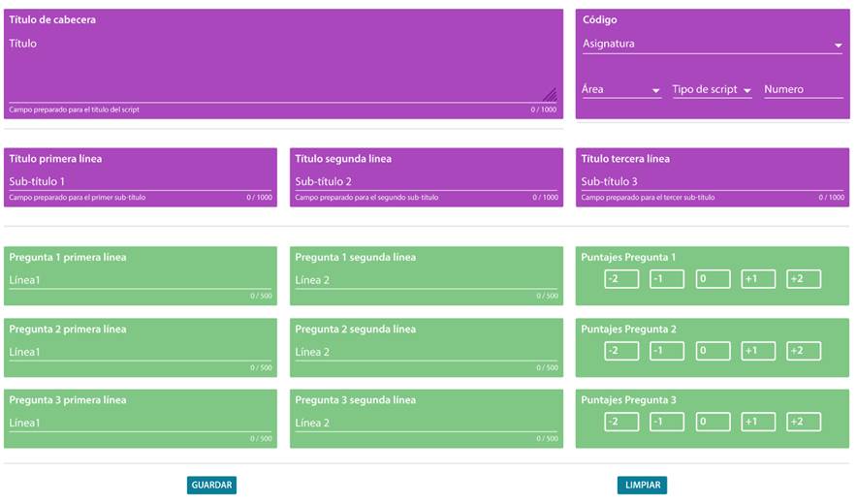Open the Tipo de script dropdown
This screenshot has height=504, width=857.
click(712, 89)
